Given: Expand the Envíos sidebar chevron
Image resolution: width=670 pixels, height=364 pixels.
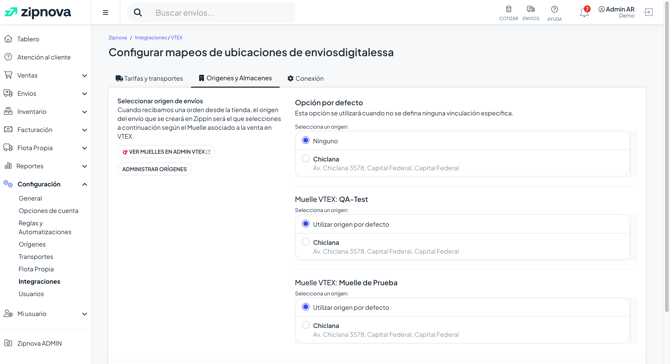Looking at the screenshot, I should click(x=85, y=94).
